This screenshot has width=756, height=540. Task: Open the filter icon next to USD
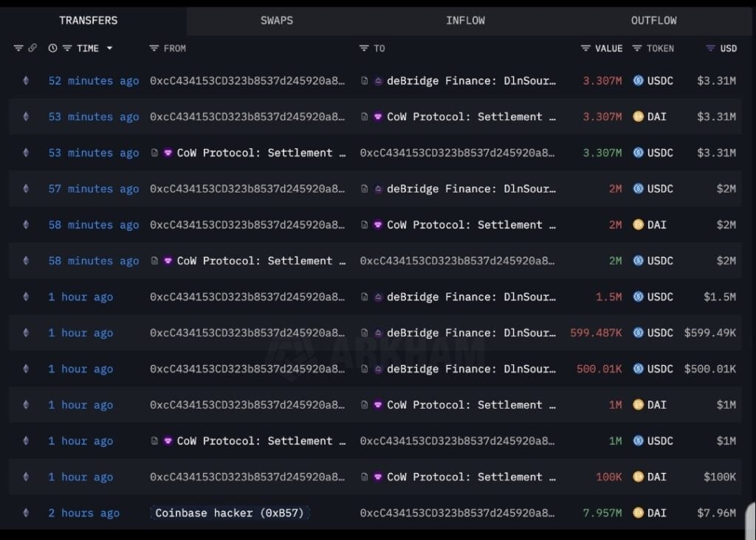pyautogui.click(x=710, y=48)
